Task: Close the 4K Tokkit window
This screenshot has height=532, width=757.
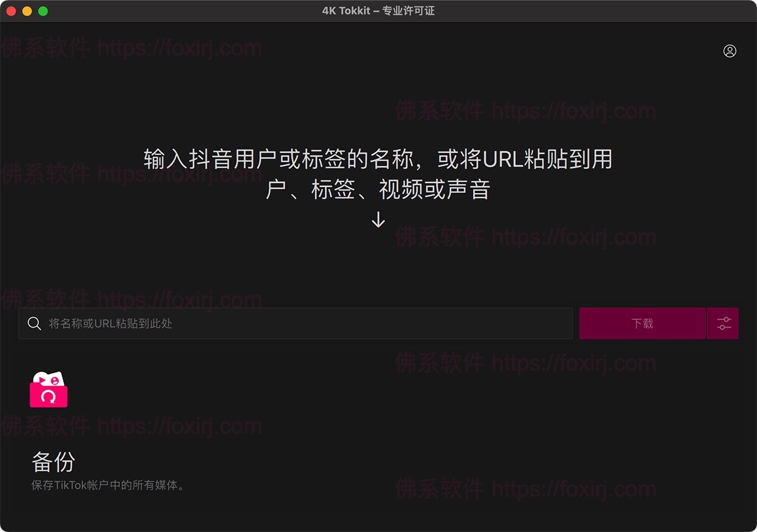Action: tap(10, 10)
